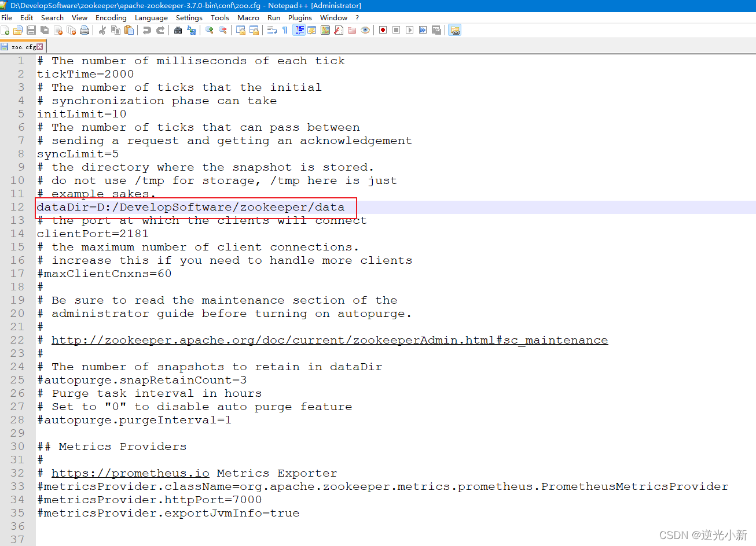Create a new document with the New icon
This screenshot has height=546, width=756.
pyautogui.click(x=5, y=30)
